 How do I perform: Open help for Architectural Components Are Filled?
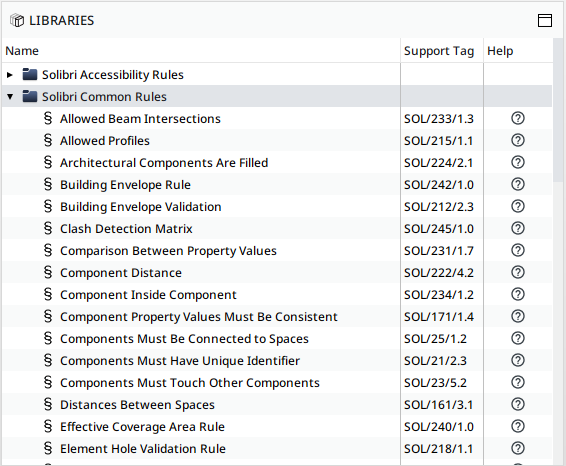(518, 162)
